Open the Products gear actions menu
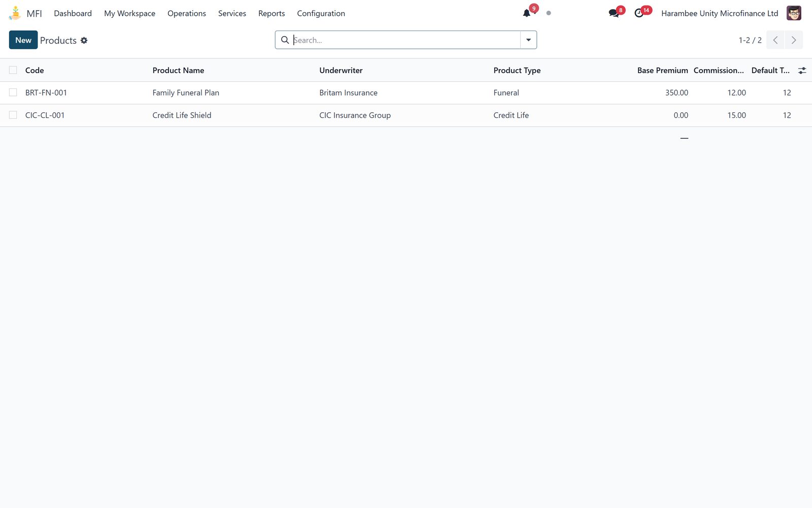Image resolution: width=812 pixels, height=508 pixels. tap(84, 40)
